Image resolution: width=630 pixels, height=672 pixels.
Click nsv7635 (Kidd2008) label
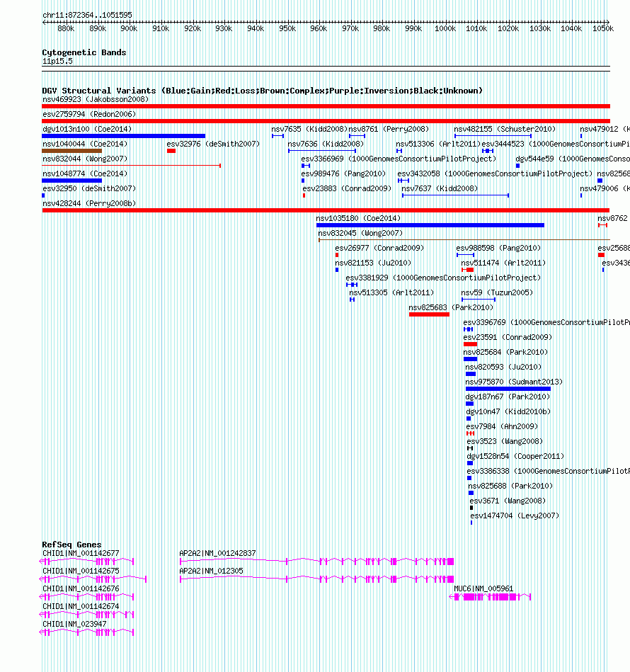(309, 129)
